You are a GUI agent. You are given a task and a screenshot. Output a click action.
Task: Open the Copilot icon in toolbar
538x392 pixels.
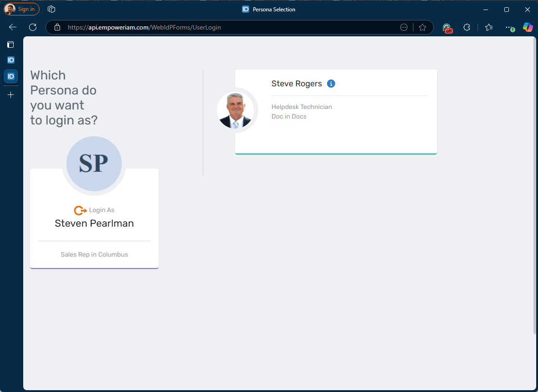(528, 27)
